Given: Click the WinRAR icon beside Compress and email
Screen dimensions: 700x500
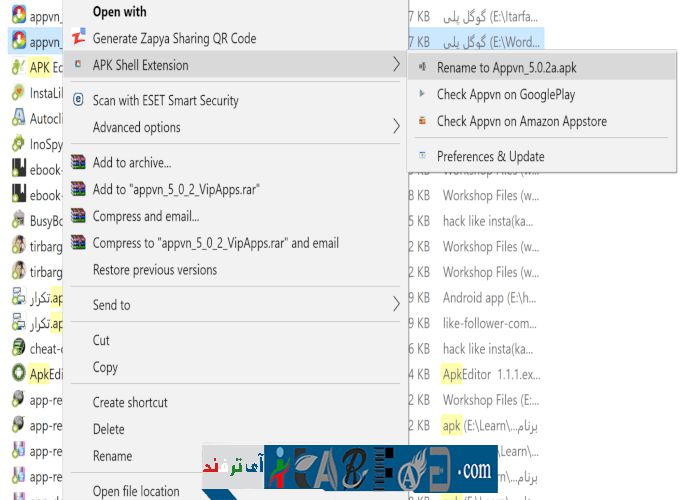Looking at the screenshot, I should (x=79, y=216).
